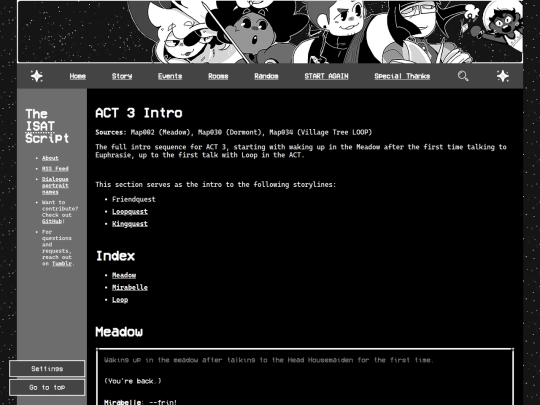Jump to Meadow in Index
Viewport: 540px width, 405px height.
(x=124, y=275)
